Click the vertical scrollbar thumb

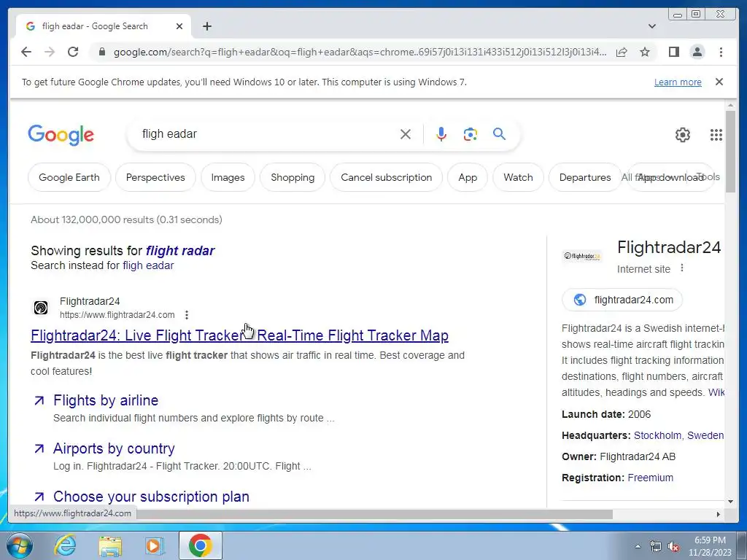tap(730, 152)
